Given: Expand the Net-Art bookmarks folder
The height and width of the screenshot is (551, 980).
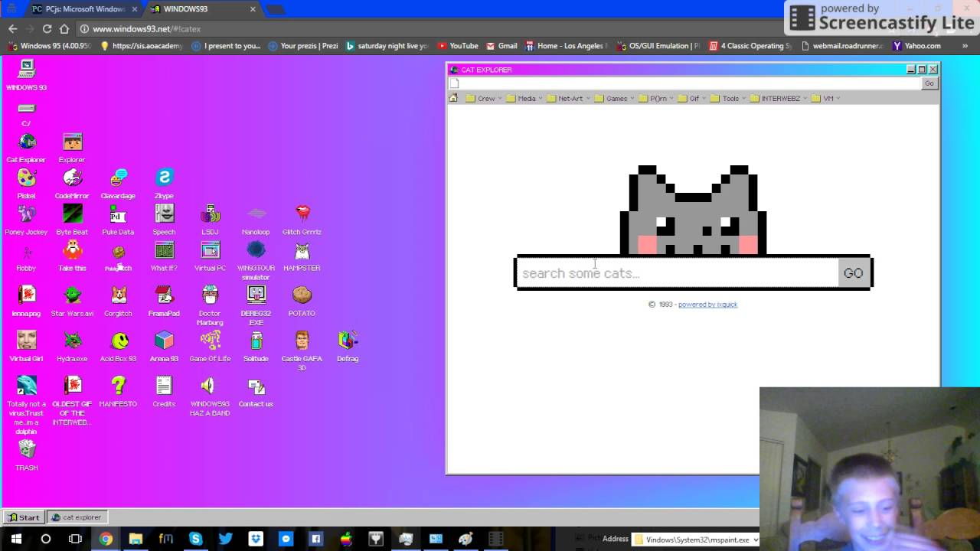Looking at the screenshot, I should click(x=569, y=98).
